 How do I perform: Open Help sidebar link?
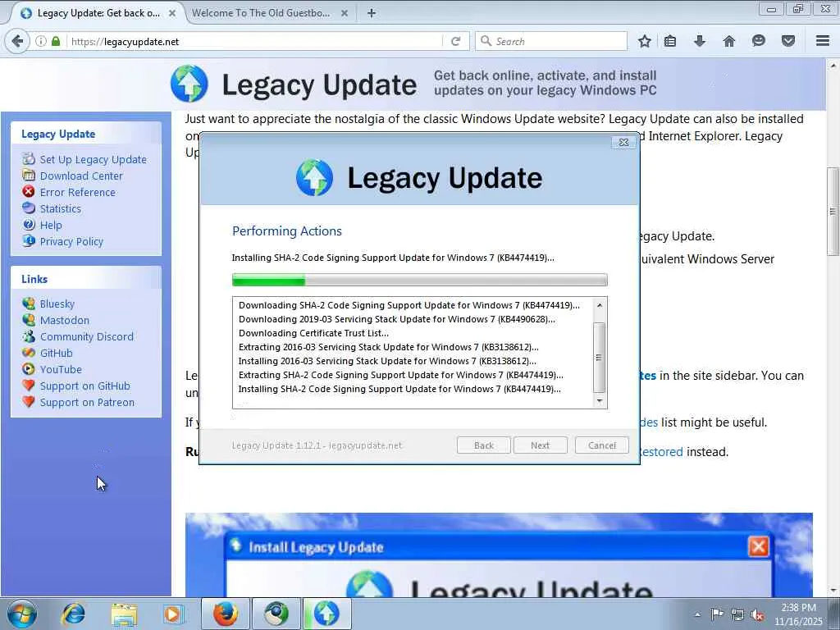click(51, 225)
